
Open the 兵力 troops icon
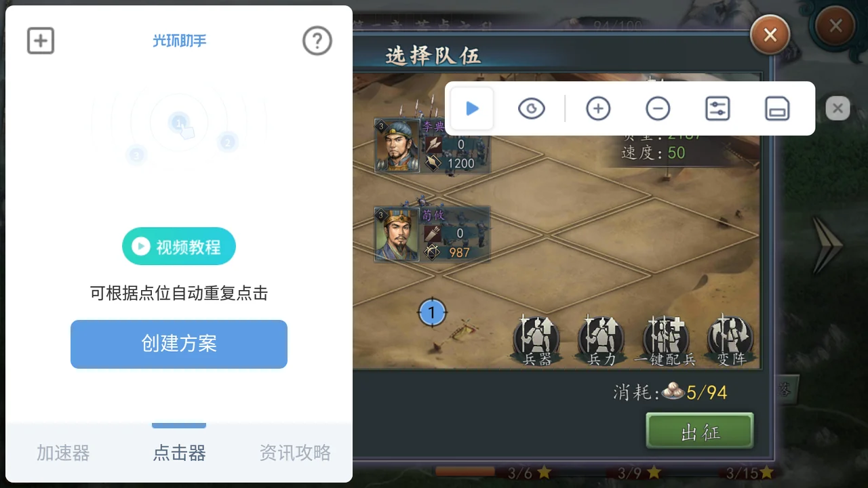(x=601, y=340)
